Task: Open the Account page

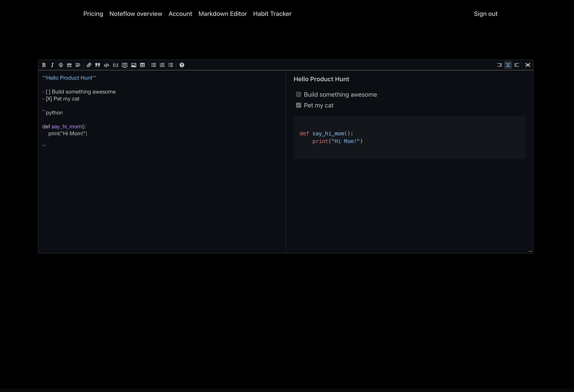Action: [x=180, y=14]
